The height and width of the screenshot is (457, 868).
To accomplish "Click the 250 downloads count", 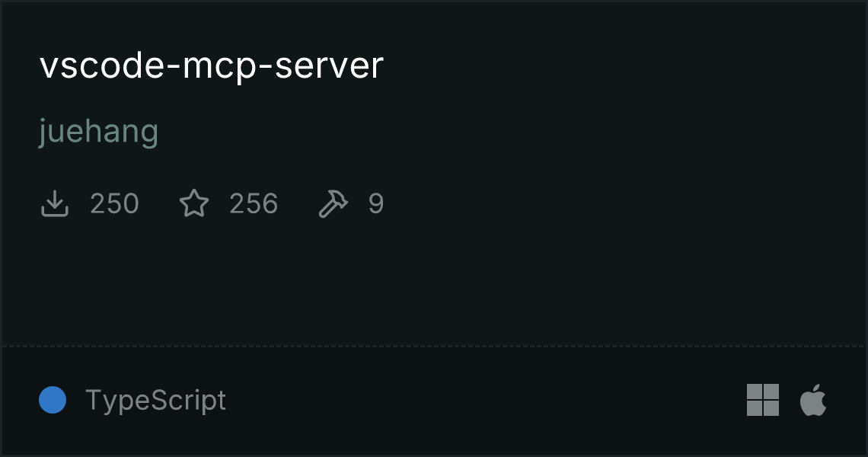I will coord(114,203).
